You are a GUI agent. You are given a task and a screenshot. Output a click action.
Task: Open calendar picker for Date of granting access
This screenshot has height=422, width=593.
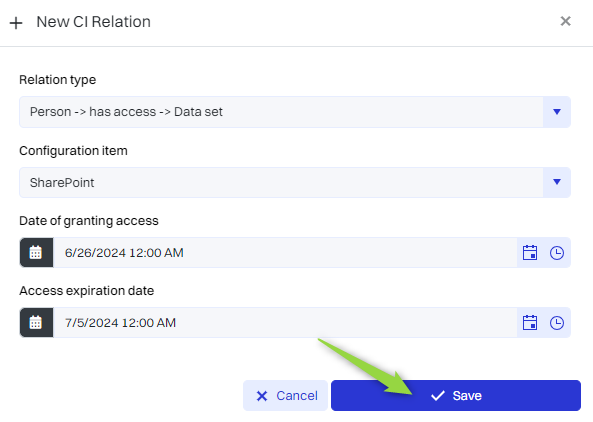[530, 253]
